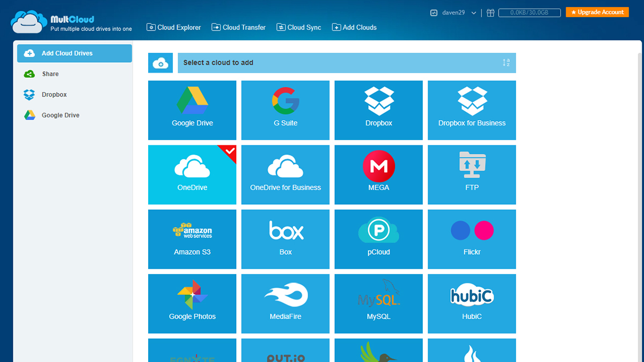
Task: Select the Google Photos tile
Action: click(x=192, y=304)
